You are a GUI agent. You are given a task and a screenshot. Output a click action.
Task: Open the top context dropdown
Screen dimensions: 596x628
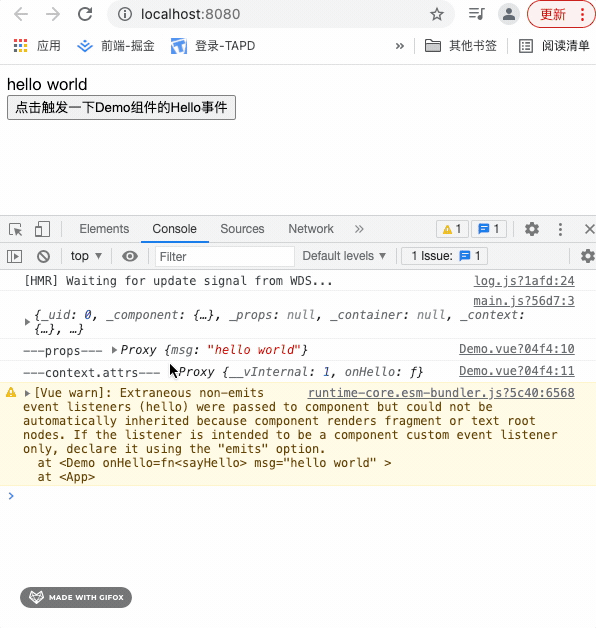pos(86,256)
